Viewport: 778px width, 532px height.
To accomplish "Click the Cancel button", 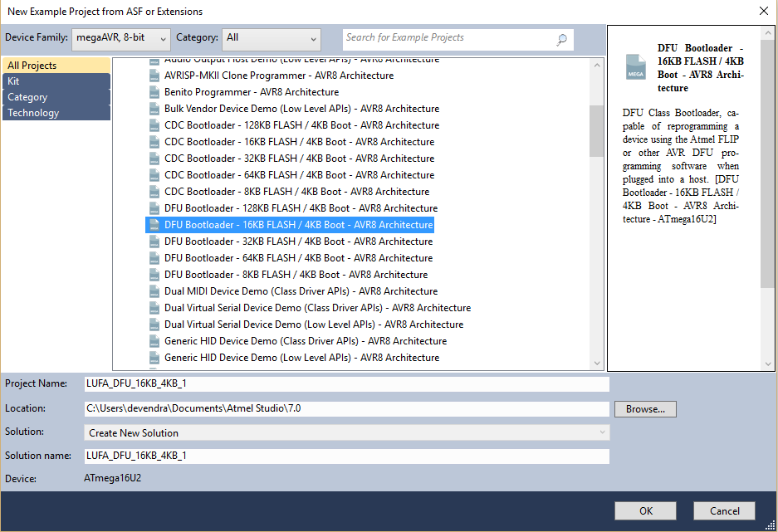I will point(724,510).
